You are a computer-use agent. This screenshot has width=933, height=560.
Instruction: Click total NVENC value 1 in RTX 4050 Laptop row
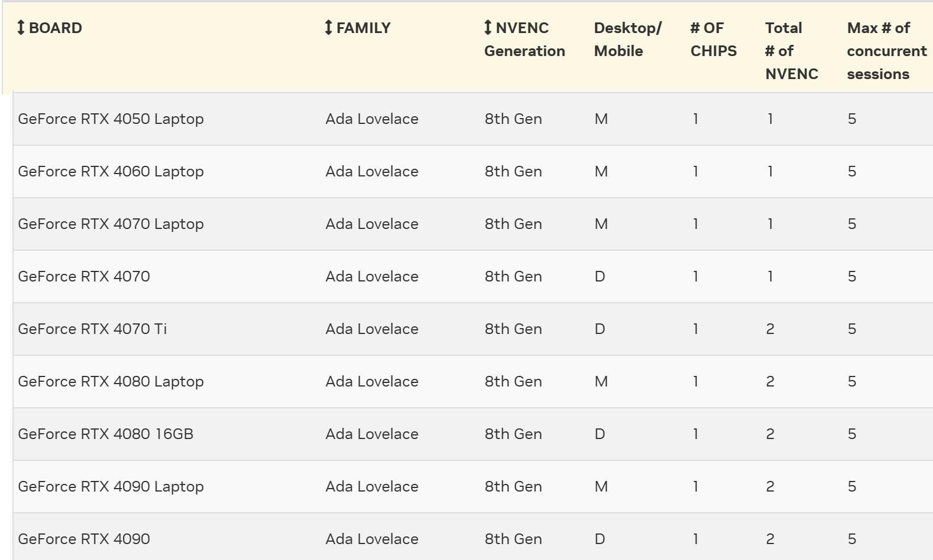click(x=770, y=119)
